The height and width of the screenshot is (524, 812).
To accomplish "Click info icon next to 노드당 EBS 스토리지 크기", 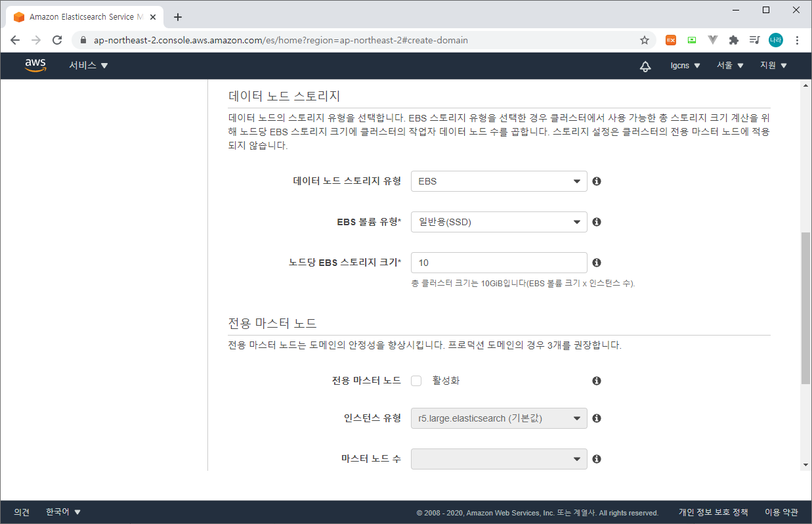I will [597, 263].
